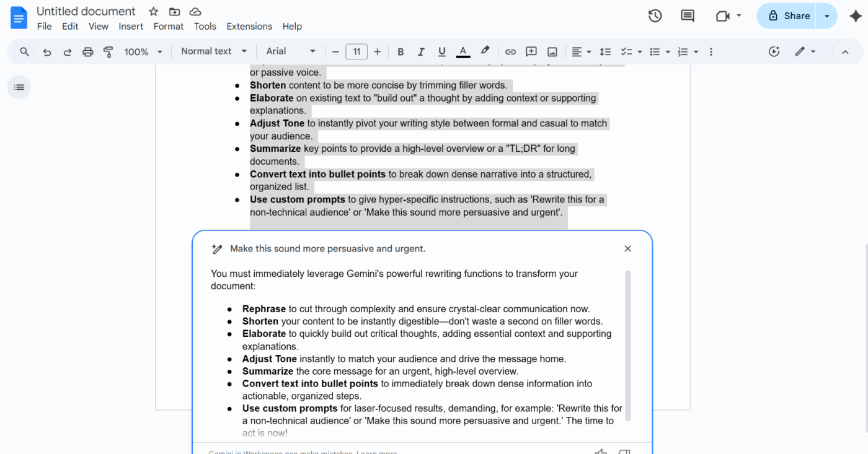Expand the Arial font dropdown

click(x=291, y=51)
